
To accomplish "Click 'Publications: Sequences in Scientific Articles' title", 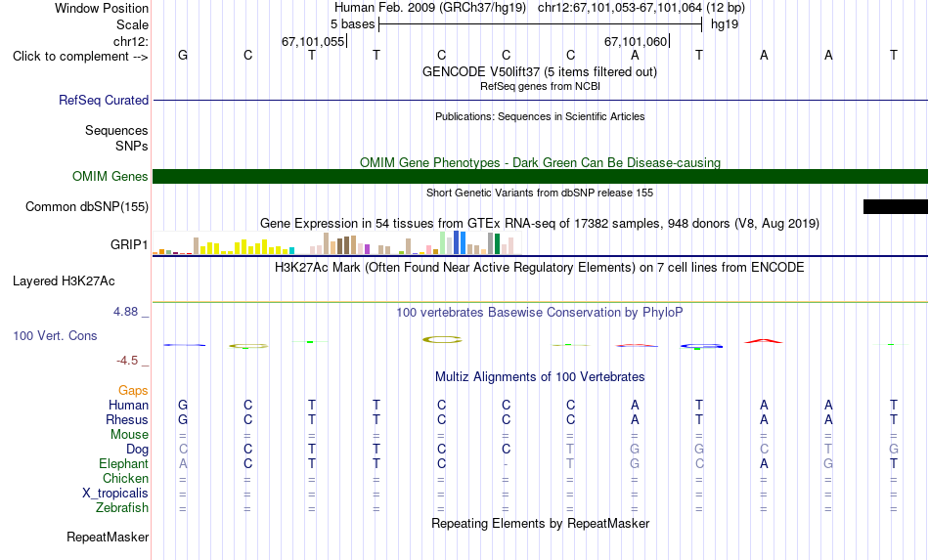I will click(540, 116).
